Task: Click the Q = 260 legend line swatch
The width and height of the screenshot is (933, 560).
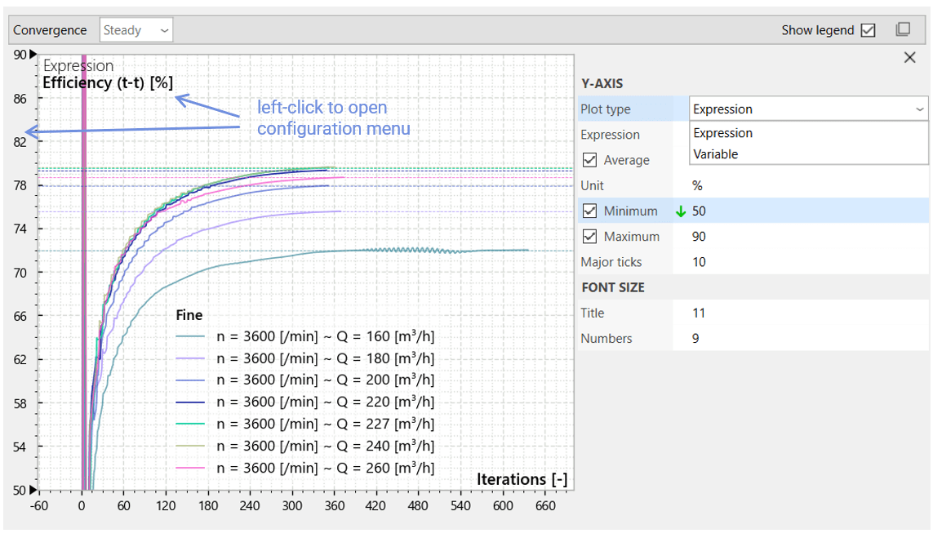Action: tap(190, 468)
